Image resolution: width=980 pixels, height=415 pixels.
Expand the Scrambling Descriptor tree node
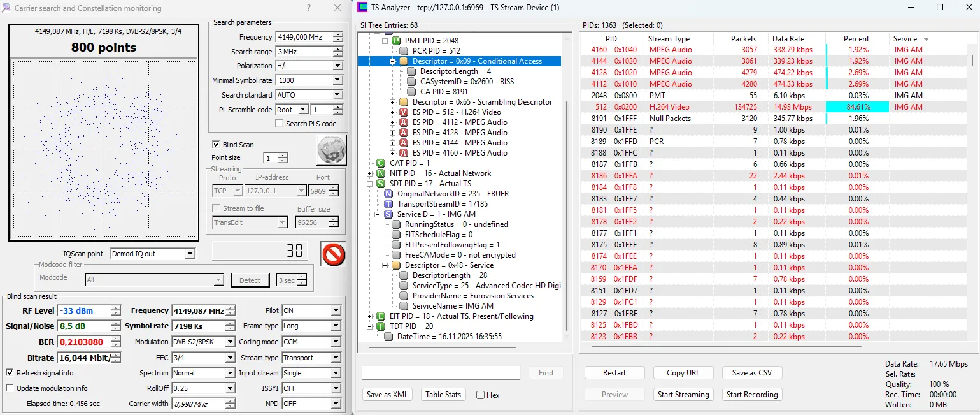[x=393, y=102]
